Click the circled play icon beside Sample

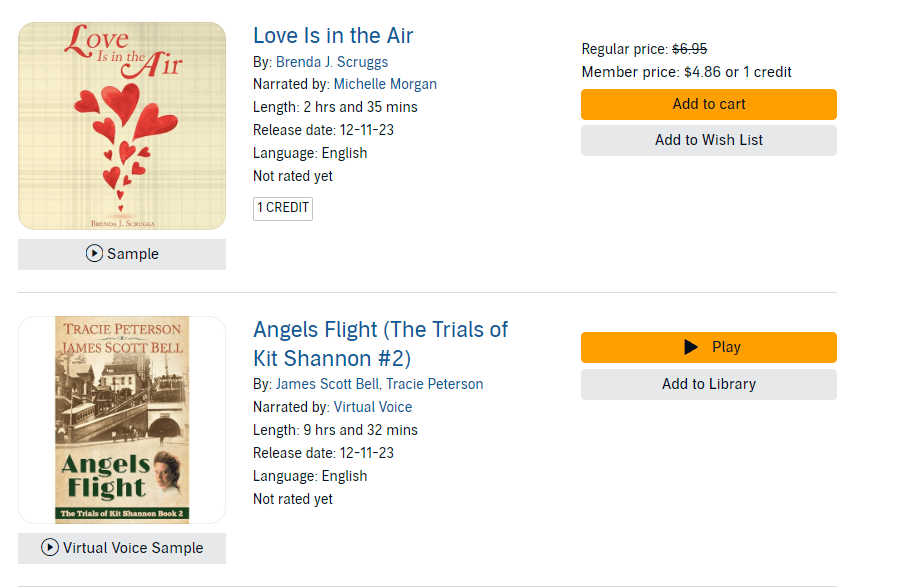94,254
